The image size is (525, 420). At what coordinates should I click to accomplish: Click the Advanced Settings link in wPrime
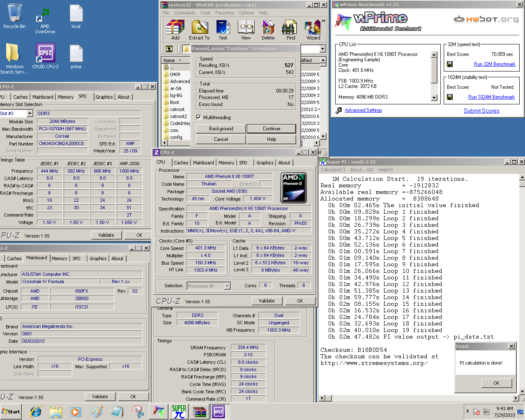coord(364,110)
